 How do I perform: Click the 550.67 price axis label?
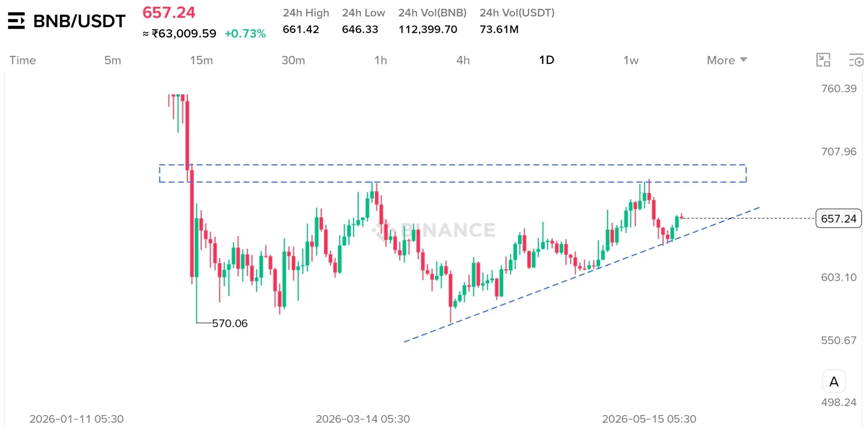839,340
